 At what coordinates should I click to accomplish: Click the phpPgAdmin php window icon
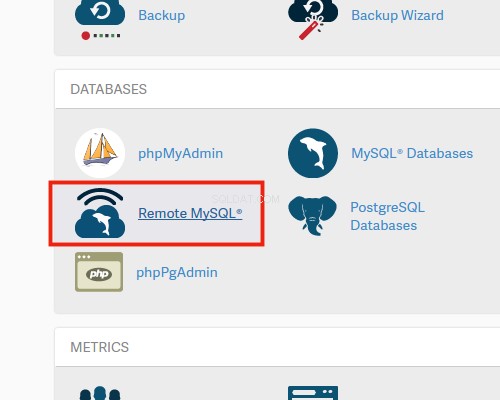[x=99, y=272]
